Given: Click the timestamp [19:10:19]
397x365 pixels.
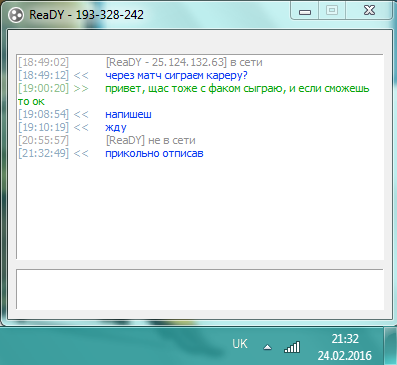Looking at the screenshot, I should (43, 127).
